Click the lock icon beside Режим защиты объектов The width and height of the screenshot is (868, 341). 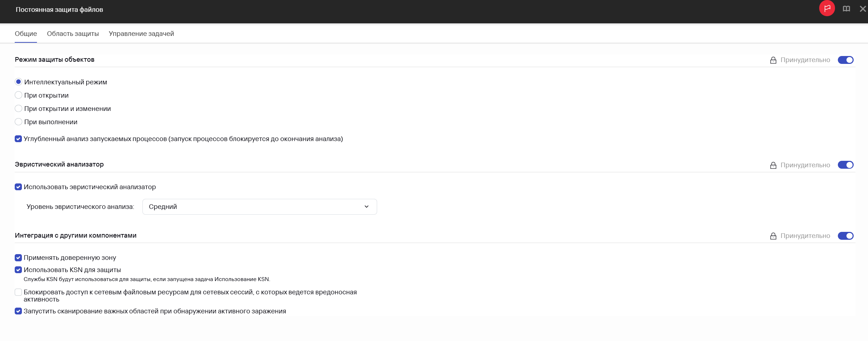coord(773,60)
